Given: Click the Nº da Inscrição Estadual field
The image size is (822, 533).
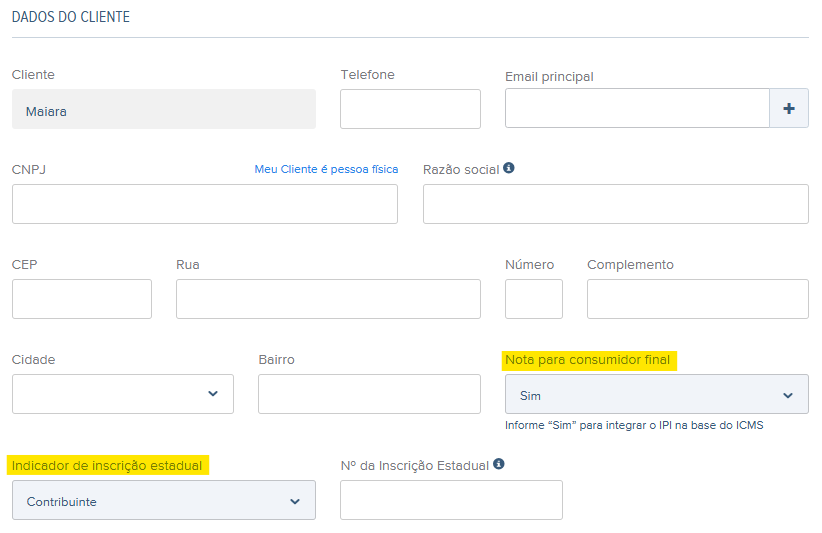Looking at the screenshot, I should click(x=451, y=500).
